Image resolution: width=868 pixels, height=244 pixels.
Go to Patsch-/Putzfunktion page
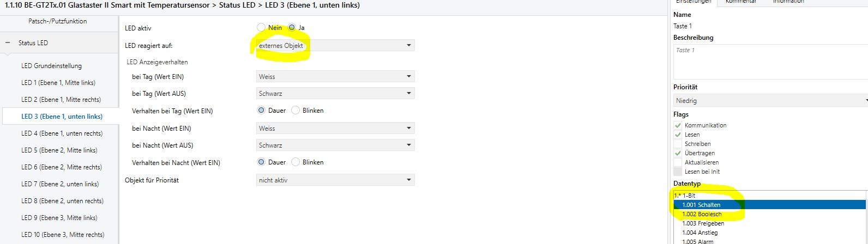[x=57, y=21]
